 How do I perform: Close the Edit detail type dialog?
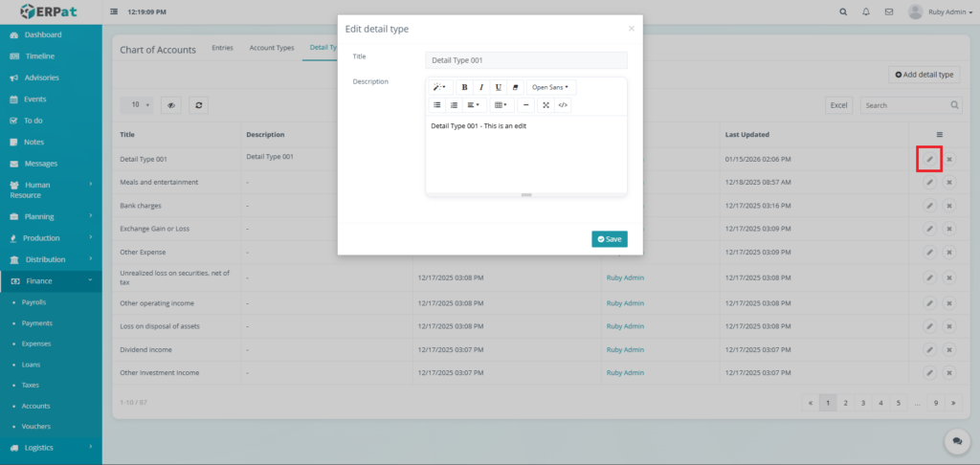point(631,29)
